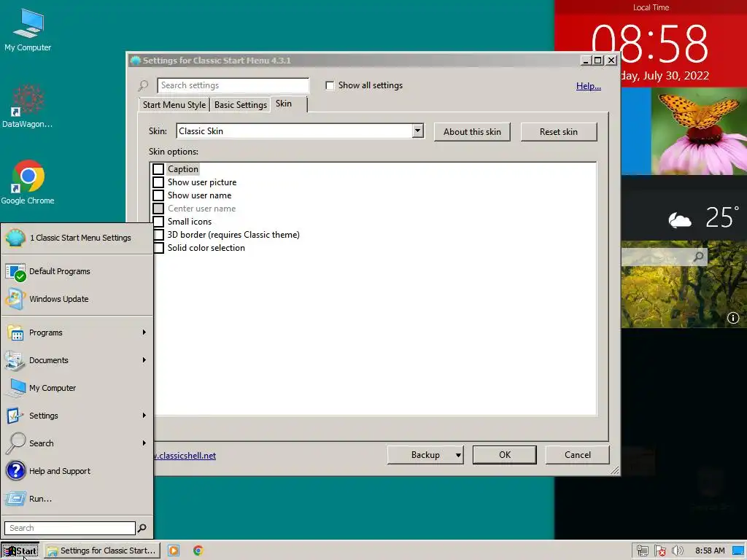This screenshot has width=747, height=560.
Task: Open Run... menu entry
Action: [77, 499]
